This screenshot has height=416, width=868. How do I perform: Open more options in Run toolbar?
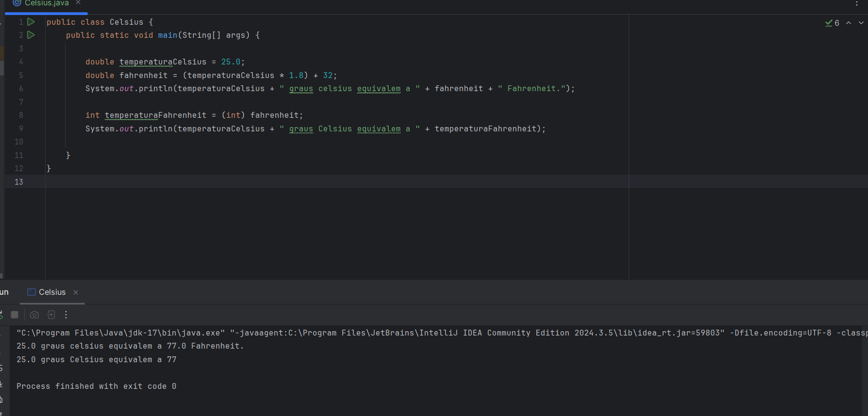pyautogui.click(x=66, y=315)
